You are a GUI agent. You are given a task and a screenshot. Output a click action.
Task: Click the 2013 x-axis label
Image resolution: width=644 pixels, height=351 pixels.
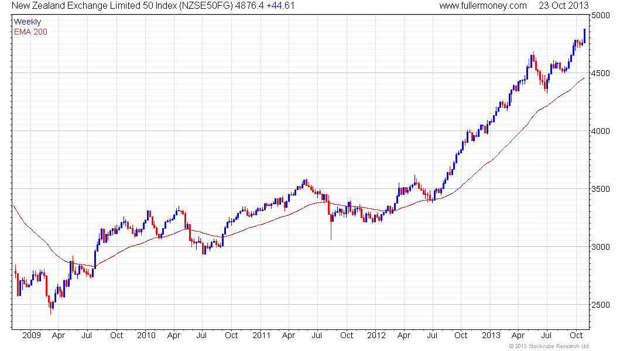pos(491,335)
